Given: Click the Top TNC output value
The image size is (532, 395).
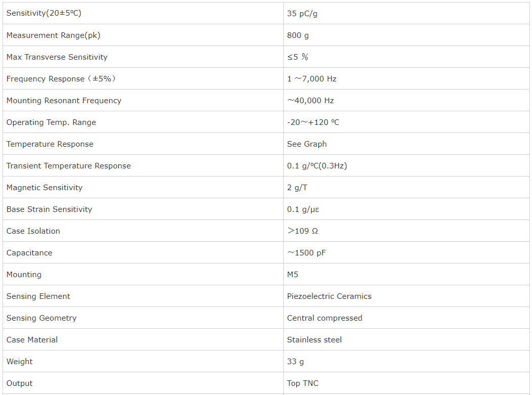Looking at the screenshot, I should pyautogui.click(x=302, y=383).
